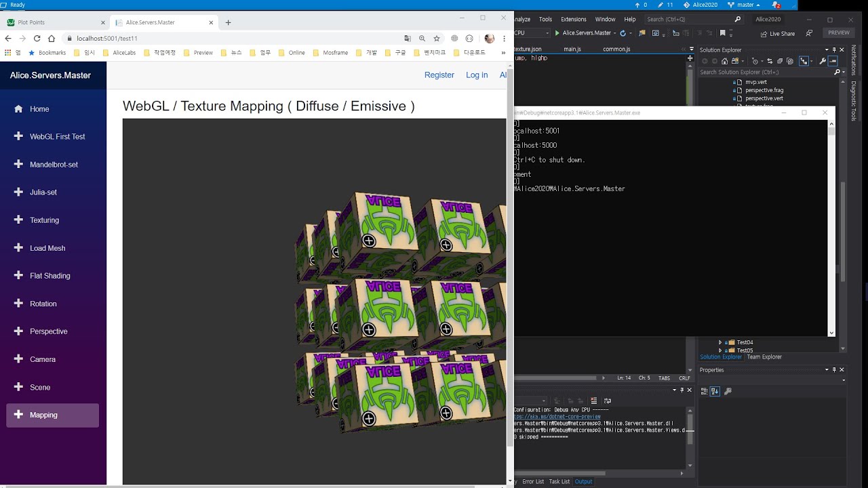Viewport: 868px width, 488px height.
Task: Click Clear All icon in Output panel
Action: (x=594, y=401)
